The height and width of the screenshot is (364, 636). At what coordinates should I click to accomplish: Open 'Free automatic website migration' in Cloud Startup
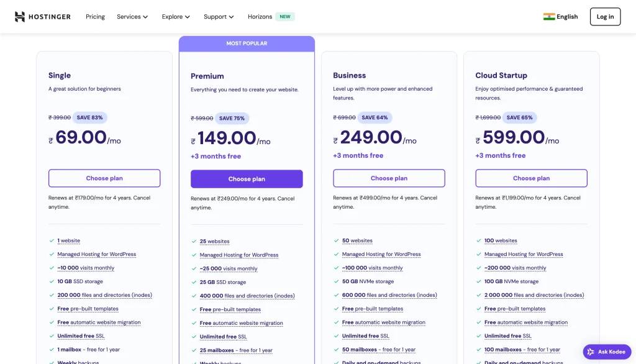pos(526,322)
